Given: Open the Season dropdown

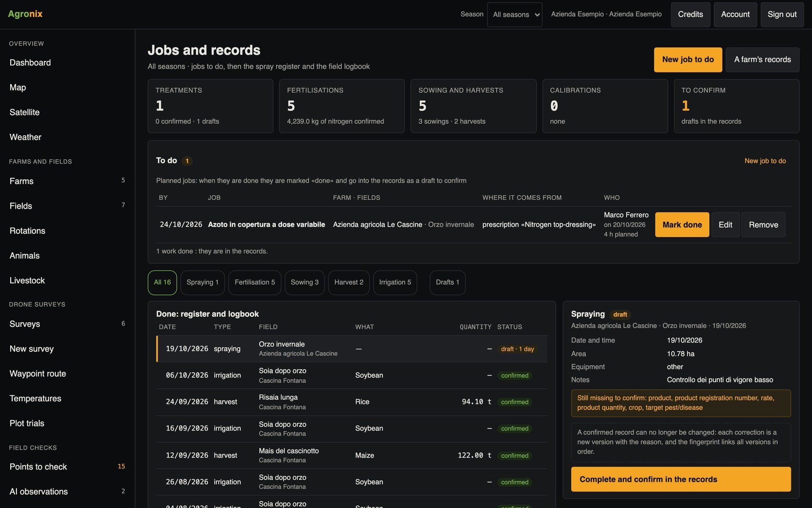Looking at the screenshot, I should point(514,14).
